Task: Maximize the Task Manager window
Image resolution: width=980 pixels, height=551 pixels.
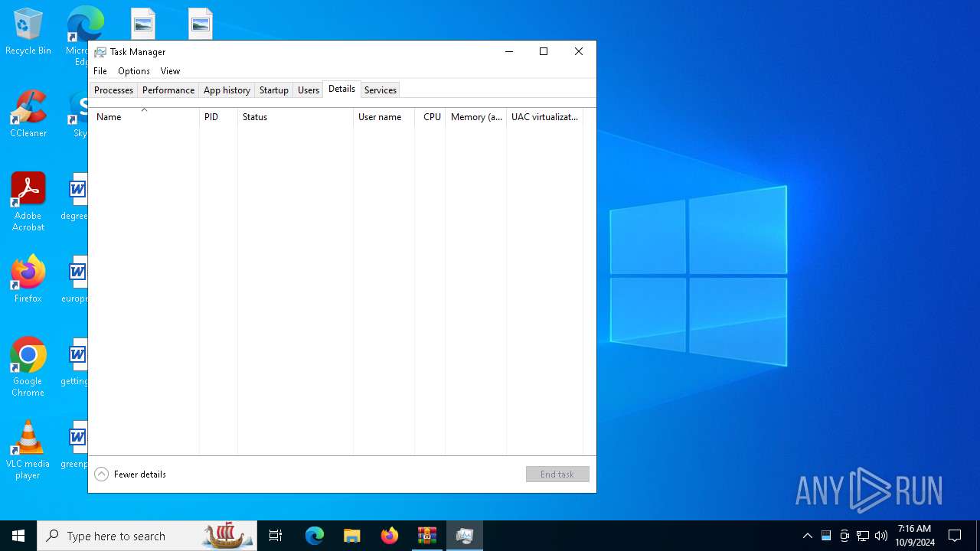Action: (x=544, y=52)
